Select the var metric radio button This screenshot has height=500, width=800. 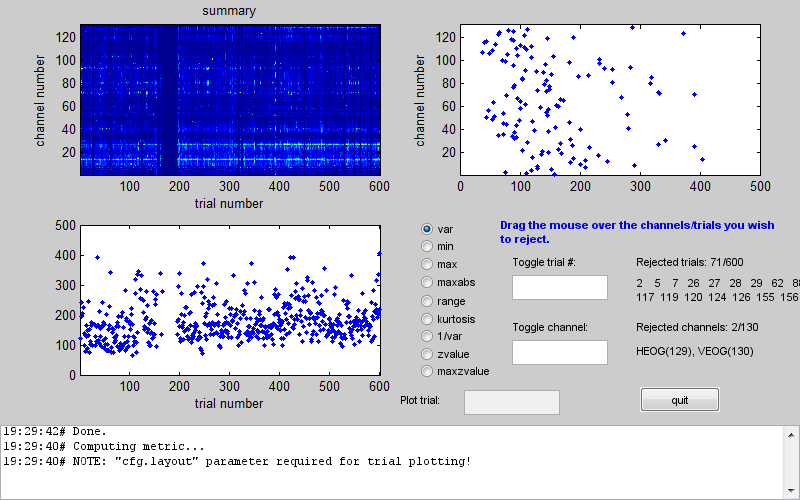coord(429,229)
